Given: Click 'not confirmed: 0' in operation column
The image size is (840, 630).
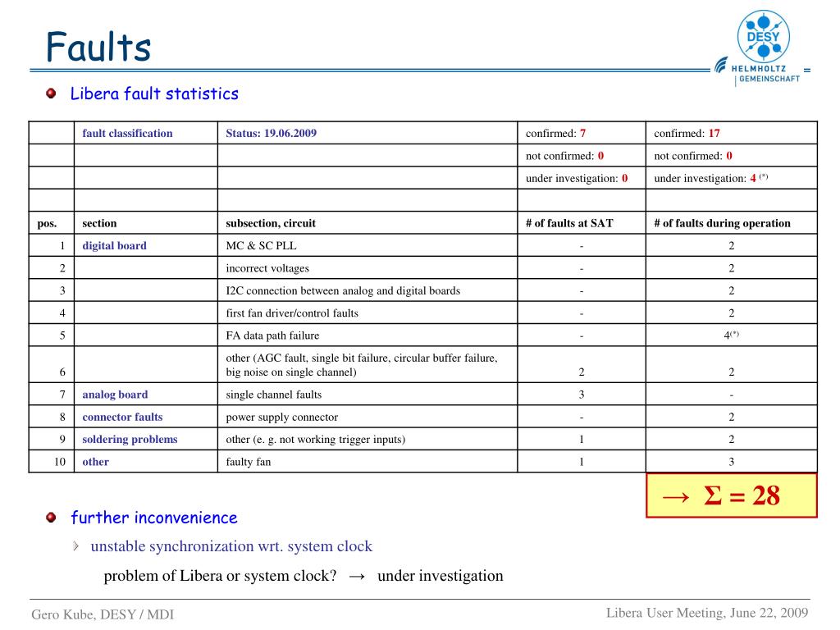Looking at the screenshot, I should click(x=732, y=155).
